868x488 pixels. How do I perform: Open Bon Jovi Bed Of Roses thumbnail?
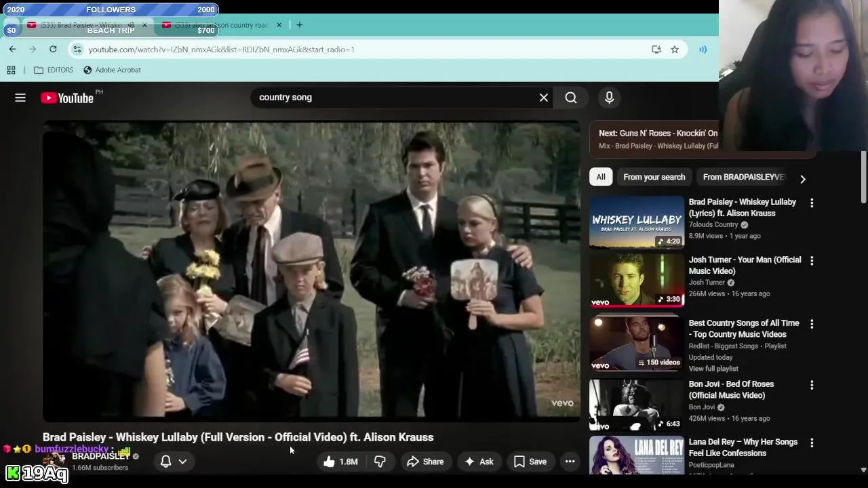tap(637, 405)
